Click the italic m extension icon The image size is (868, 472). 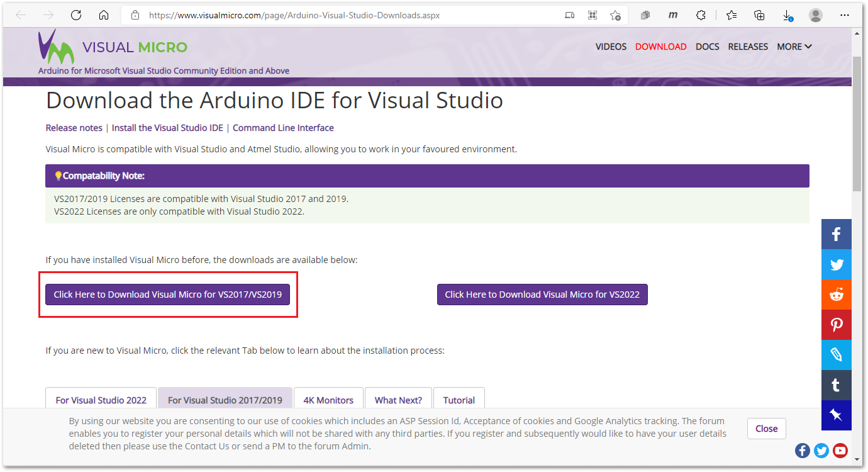[673, 16]
